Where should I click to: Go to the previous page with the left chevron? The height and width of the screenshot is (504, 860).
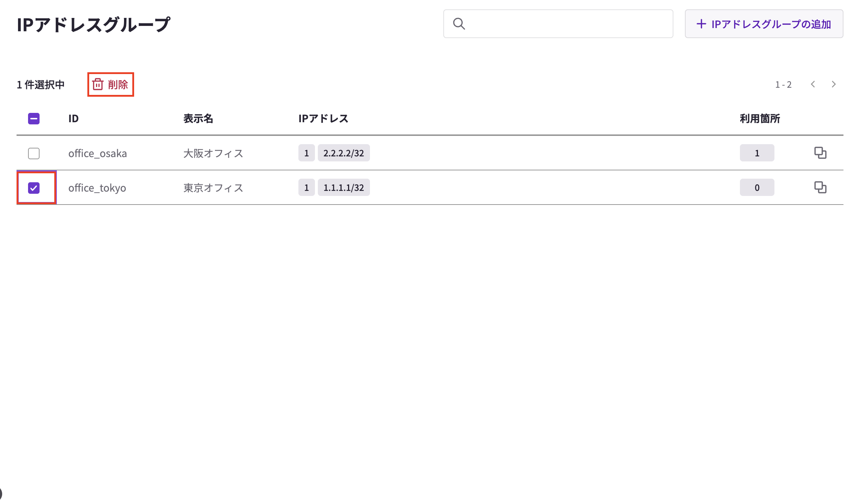point(813,84)
